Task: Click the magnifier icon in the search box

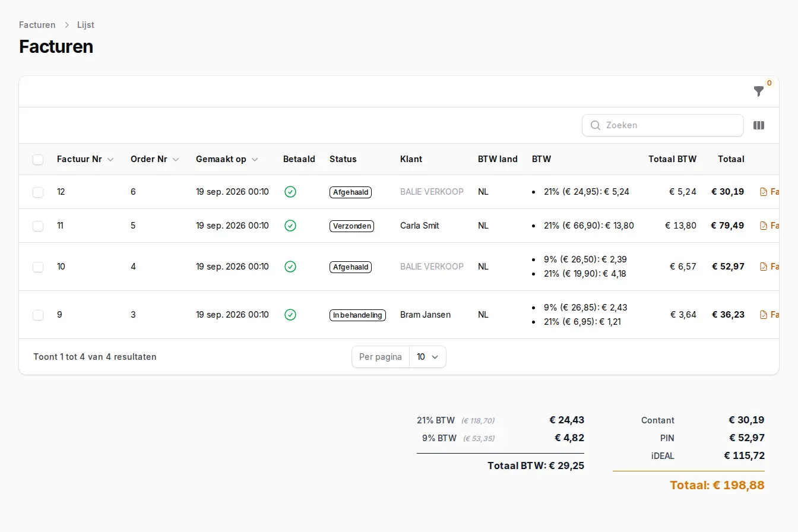Action: tap(596, 125)
